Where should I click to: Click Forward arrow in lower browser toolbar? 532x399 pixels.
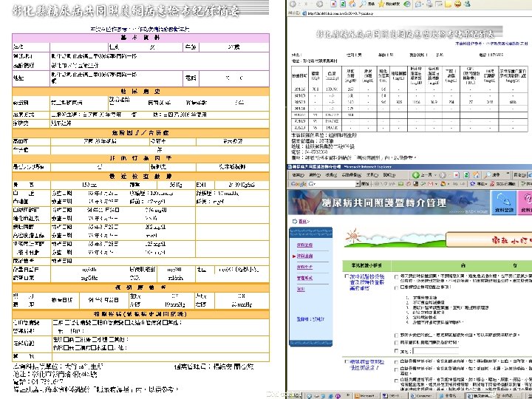(x=443, y=175)
